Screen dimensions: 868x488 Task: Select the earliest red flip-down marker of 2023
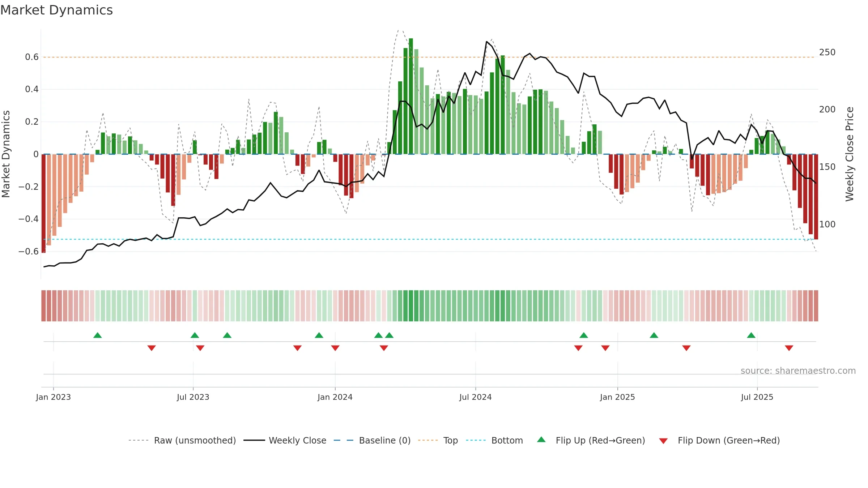pos(152,348)
